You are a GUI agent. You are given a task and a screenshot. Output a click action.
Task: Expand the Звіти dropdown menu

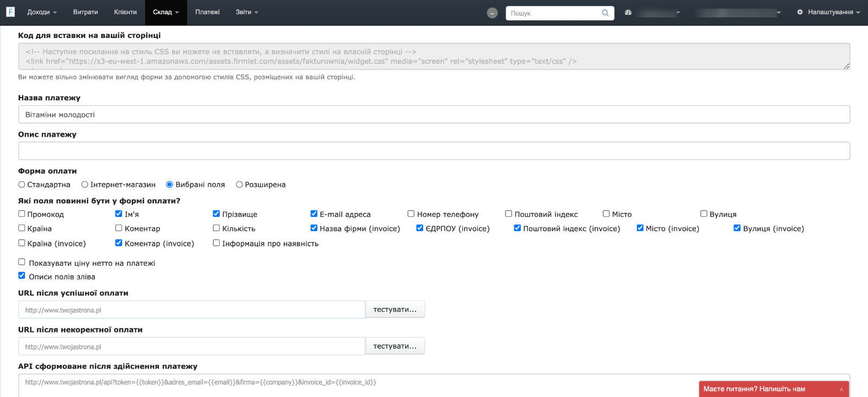tap(247, 12)
